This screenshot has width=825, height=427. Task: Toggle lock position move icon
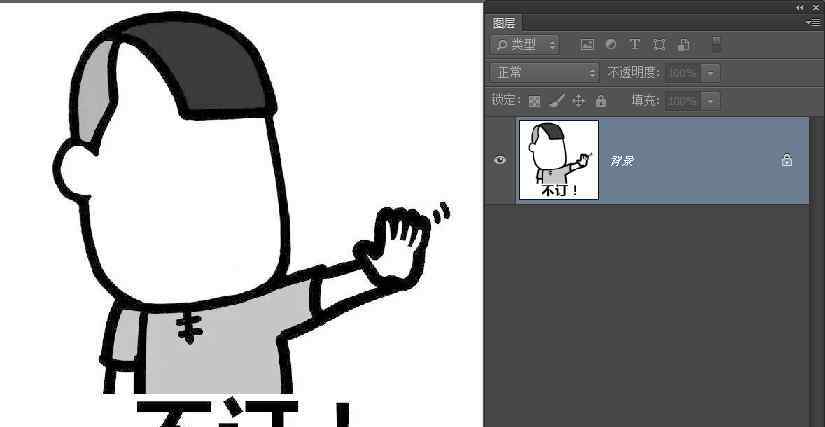(x=578, y=101)
